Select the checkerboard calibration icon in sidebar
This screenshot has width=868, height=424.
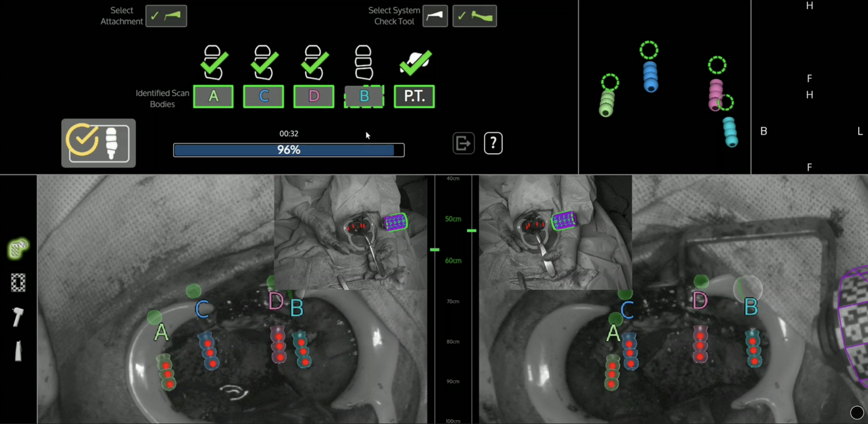(x=18, y=283)
